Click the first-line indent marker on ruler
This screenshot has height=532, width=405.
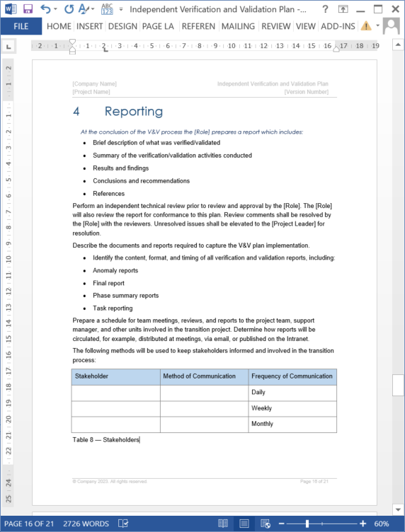coord(72,42)
